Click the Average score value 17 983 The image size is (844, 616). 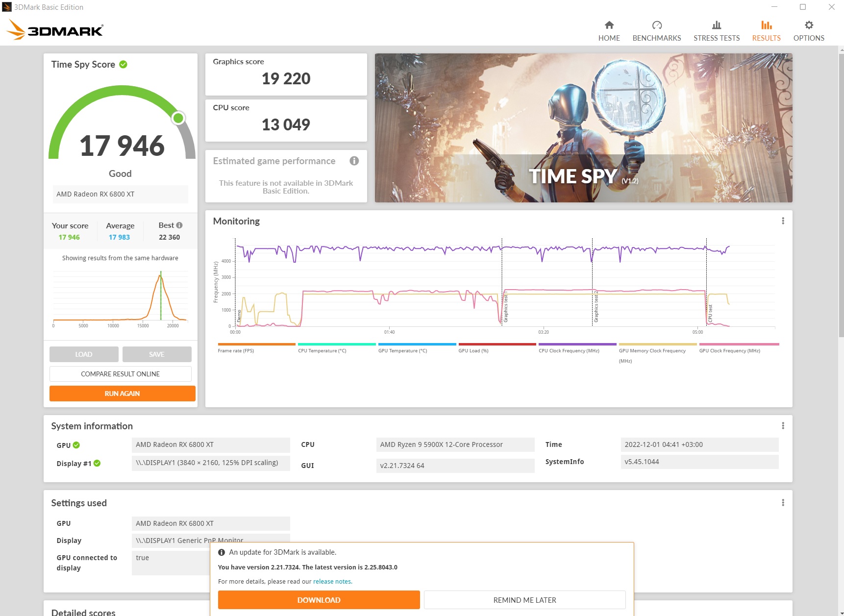coord(119,237)
